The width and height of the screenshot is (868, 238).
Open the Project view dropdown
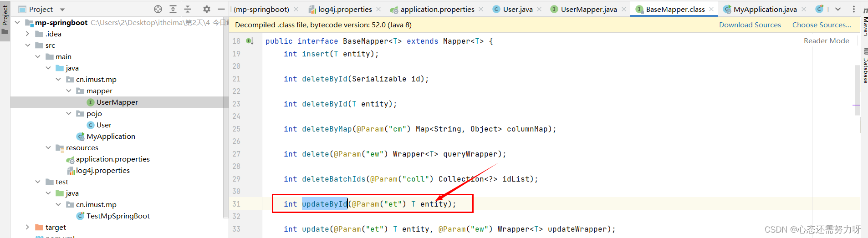pos(62,10)
